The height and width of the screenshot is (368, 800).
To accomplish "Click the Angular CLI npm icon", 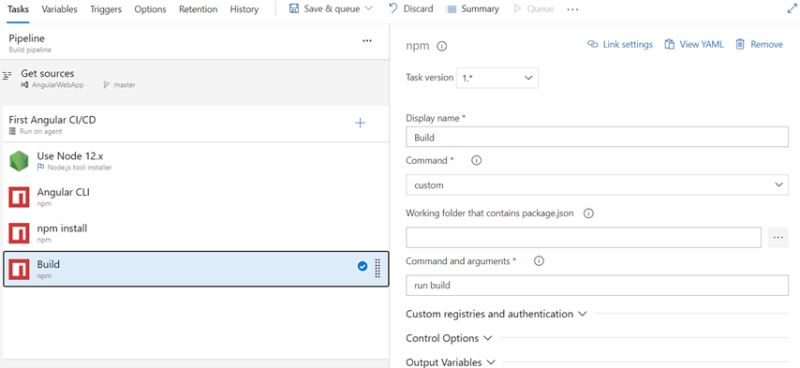I will click(x=19, y=198).
